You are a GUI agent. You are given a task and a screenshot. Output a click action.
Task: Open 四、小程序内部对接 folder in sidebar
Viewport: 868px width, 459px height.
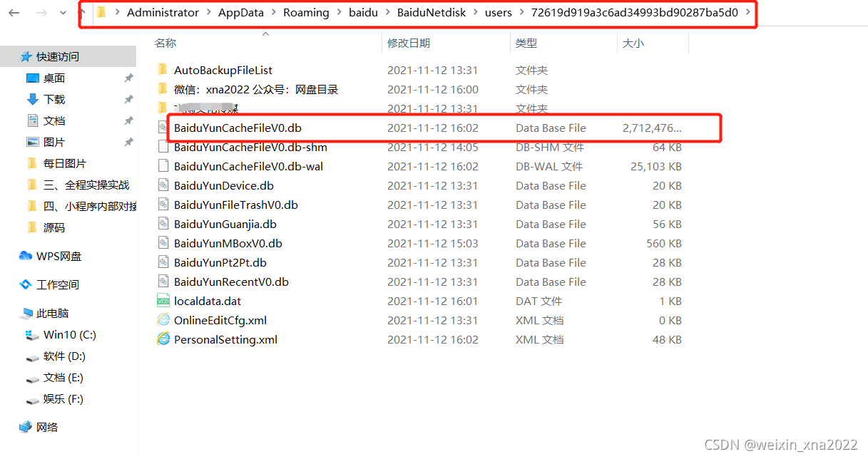(90, 206)
